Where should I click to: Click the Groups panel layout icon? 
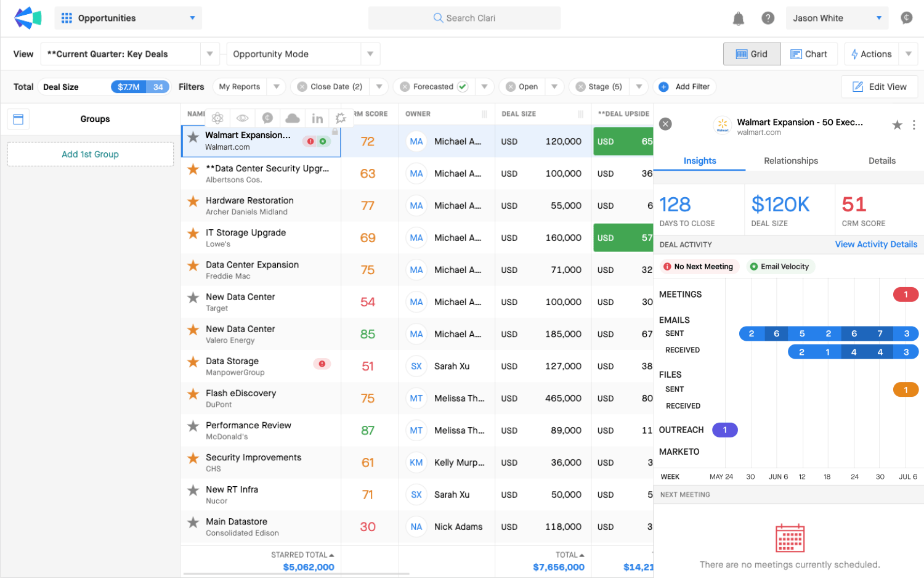(x=18, y=120)
